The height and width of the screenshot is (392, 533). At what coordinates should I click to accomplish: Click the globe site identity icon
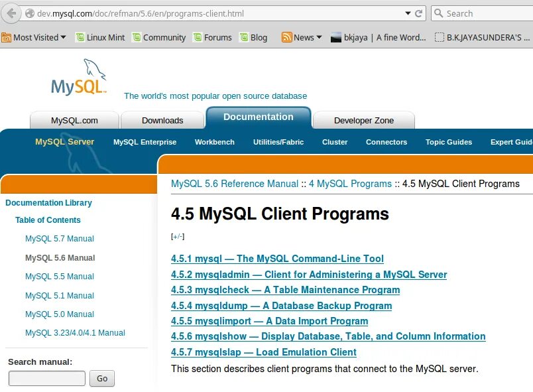click(30, 14)
